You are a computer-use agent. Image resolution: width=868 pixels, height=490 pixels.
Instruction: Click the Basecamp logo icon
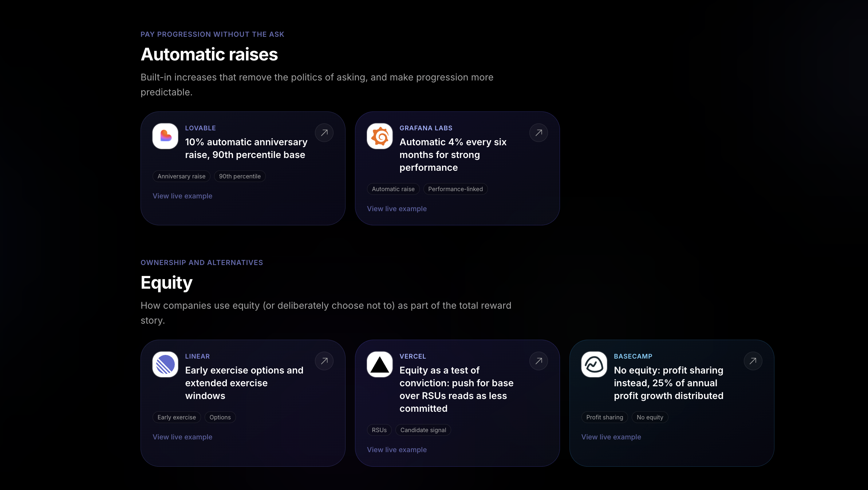click(x=594, y=364)
